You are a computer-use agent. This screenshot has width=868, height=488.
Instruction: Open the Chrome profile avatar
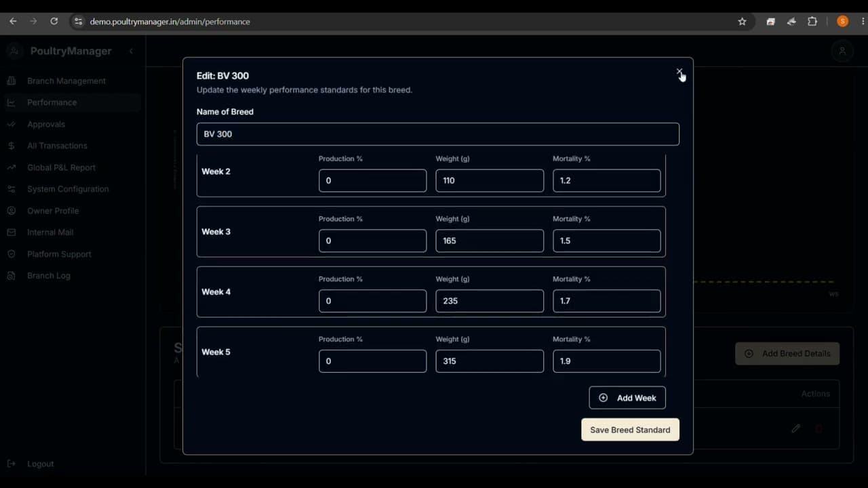[x=842, y=22]
